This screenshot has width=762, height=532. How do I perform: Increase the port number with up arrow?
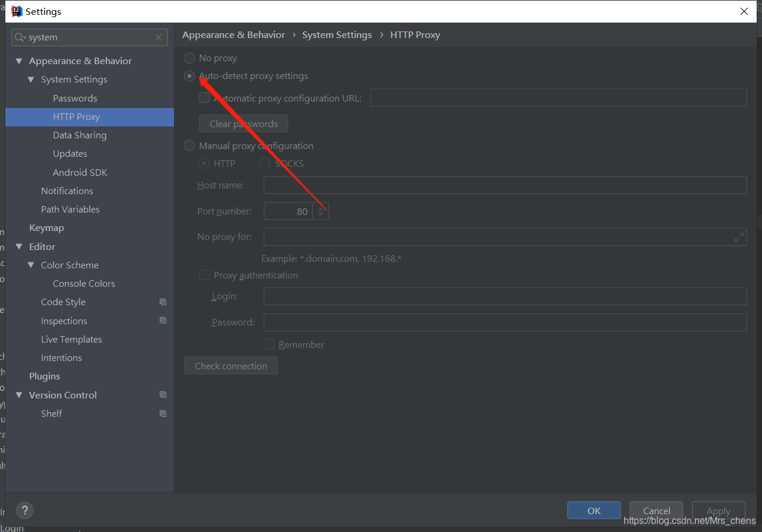tap(321, 207)
